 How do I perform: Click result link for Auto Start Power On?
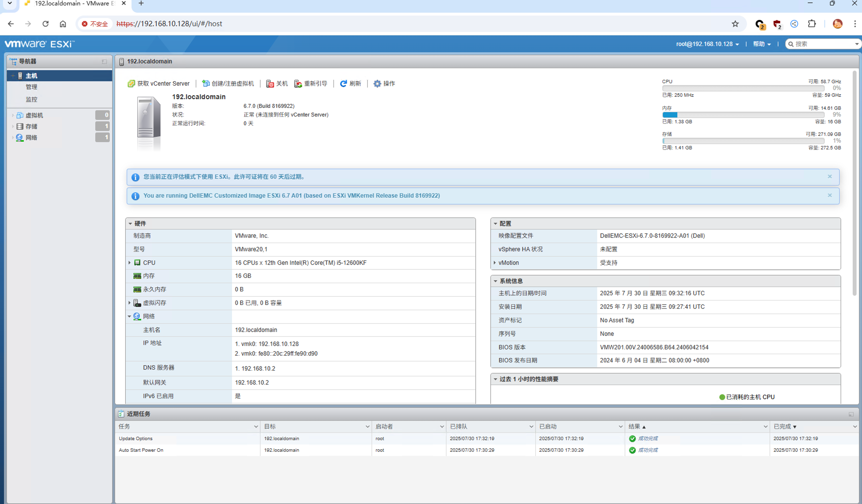648,450
